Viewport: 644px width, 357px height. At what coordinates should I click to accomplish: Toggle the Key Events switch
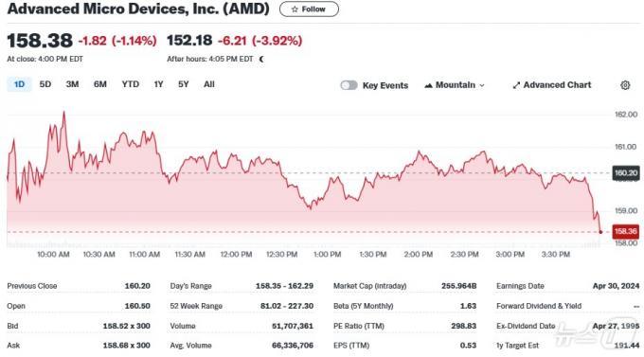point(349,85)
